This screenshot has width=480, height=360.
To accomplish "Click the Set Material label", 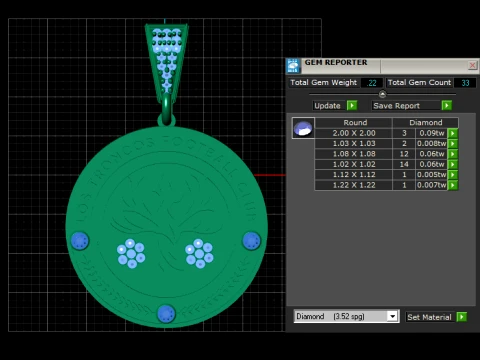I will tap(429, 317).
